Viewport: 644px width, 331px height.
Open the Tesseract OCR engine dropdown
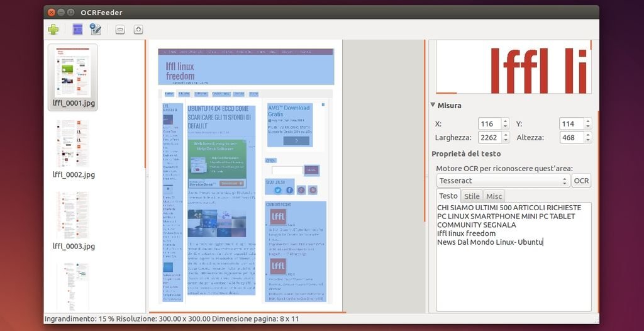(x=503, y=181)
